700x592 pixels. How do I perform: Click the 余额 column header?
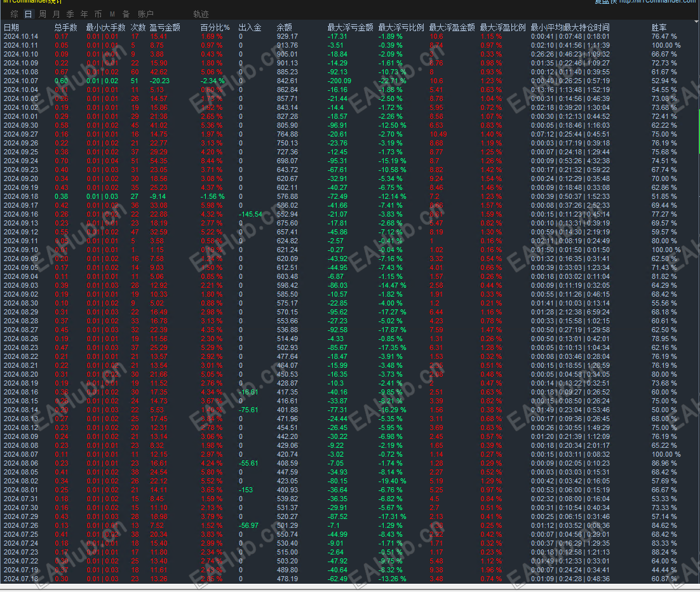[285, 28]
